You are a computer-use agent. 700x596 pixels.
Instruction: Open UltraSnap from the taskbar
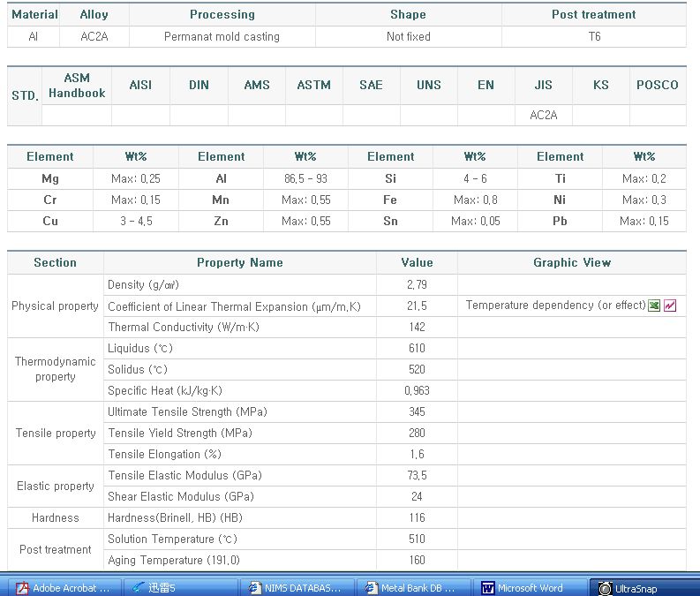644,587
